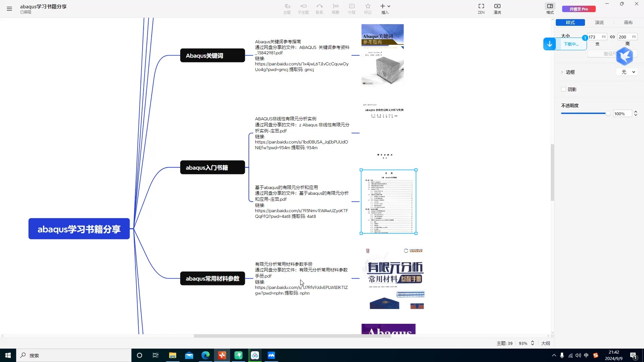Open File Explorer from taskbar
Screen dimensions: 644x362
point(173,355)
